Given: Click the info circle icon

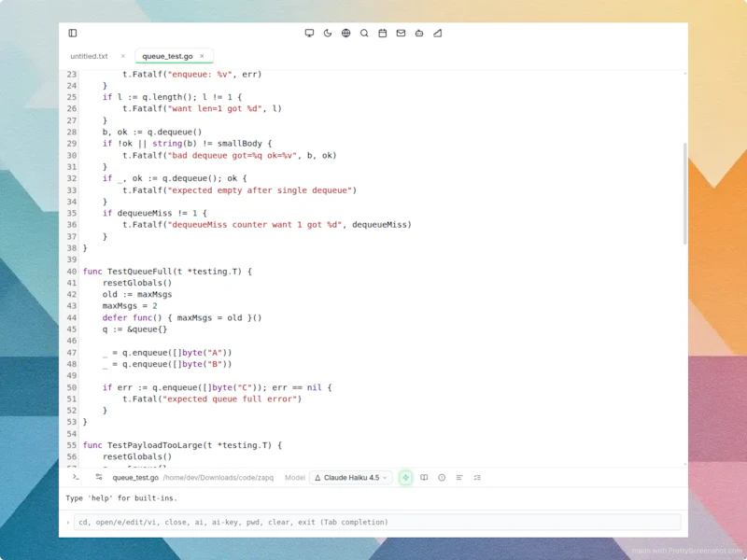Looking at the screenshot, I should (x=442, y=477).
